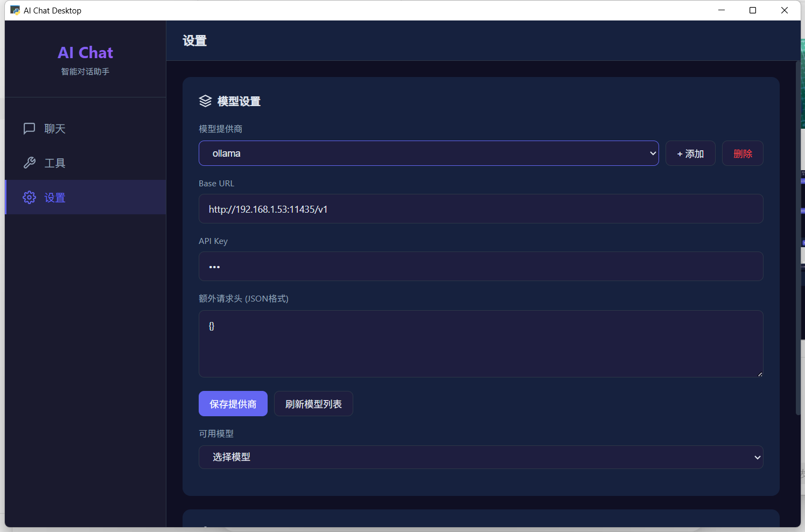Click inside the API Key field
Viewport: 805px width, 532px height.
(480, 267)
